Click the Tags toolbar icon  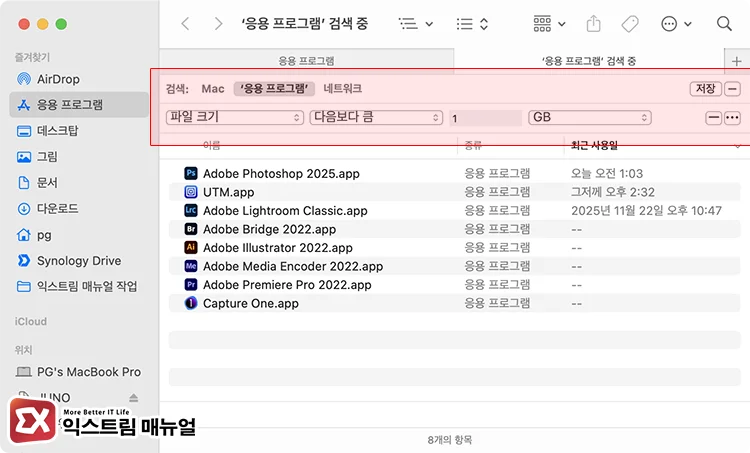click(630, 23)
